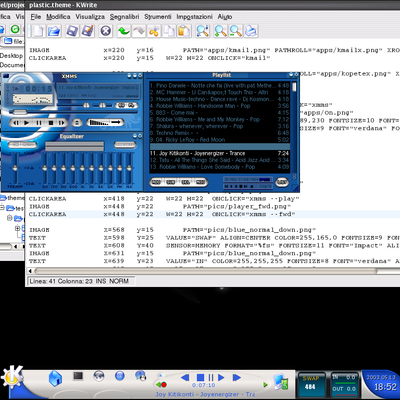The image size is (400, 400).
Task: Open a file with the folder icon
Action: [54, 31]
